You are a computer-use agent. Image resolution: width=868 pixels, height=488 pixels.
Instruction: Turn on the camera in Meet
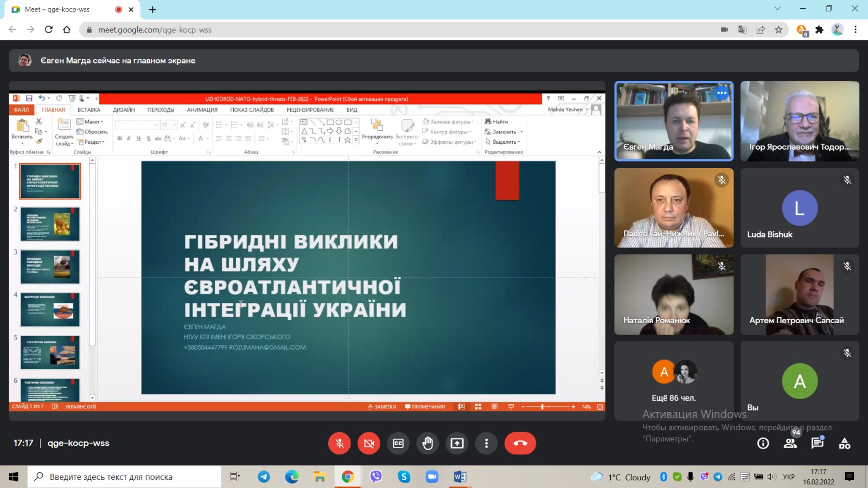[369, 444]
